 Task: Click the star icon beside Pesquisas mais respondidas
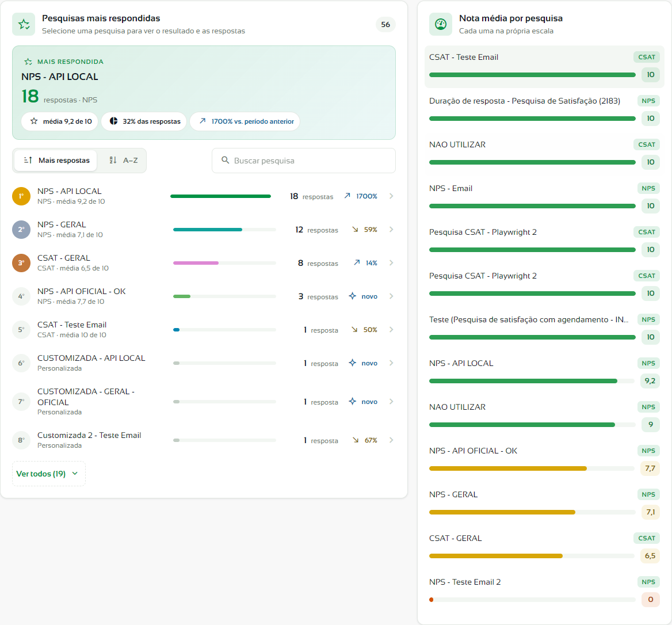point(24,24)
